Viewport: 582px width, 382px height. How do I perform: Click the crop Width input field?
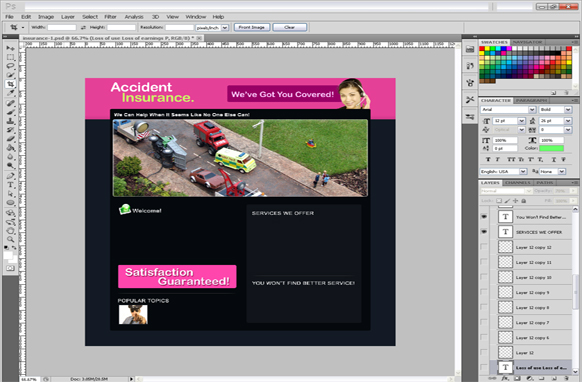pos(62,27)
